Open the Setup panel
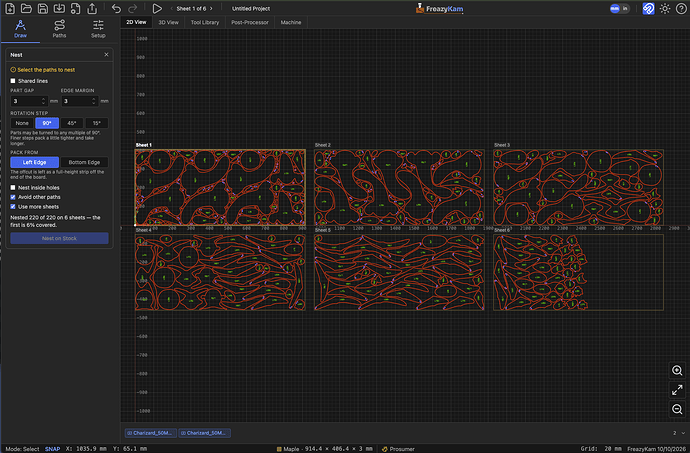Screen dimensions: 690x453 [x=98, y=29]
